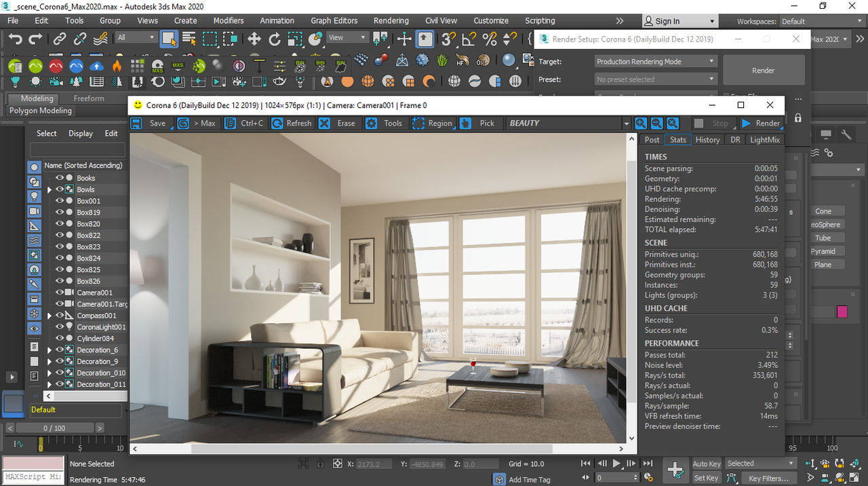868x486 pixels.
Task: Click the Play Animation button
Action: click(617, 463)
